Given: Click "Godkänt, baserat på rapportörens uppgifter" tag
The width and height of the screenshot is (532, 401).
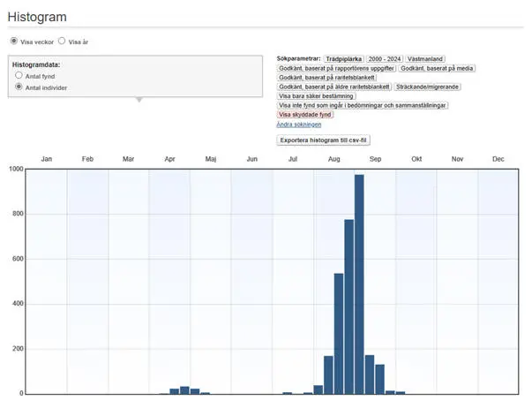Looking at the screenshot, I should pos(336,68).
